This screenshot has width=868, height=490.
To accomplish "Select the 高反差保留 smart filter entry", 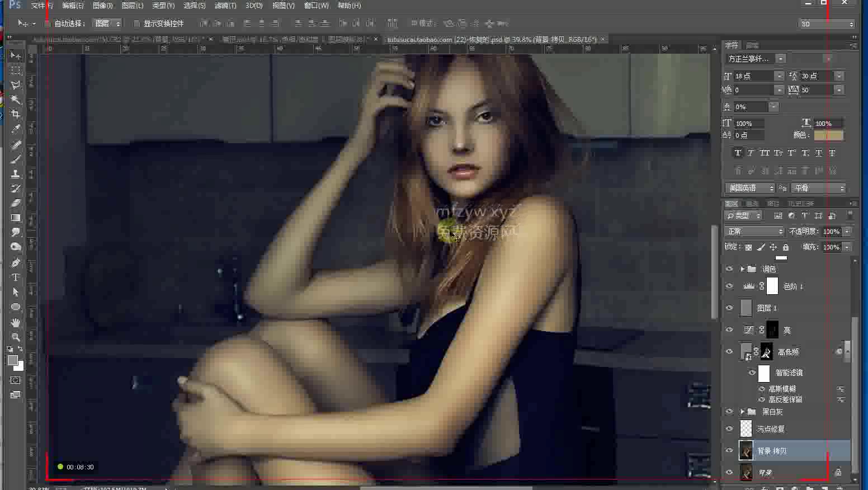I will [785, 399].
